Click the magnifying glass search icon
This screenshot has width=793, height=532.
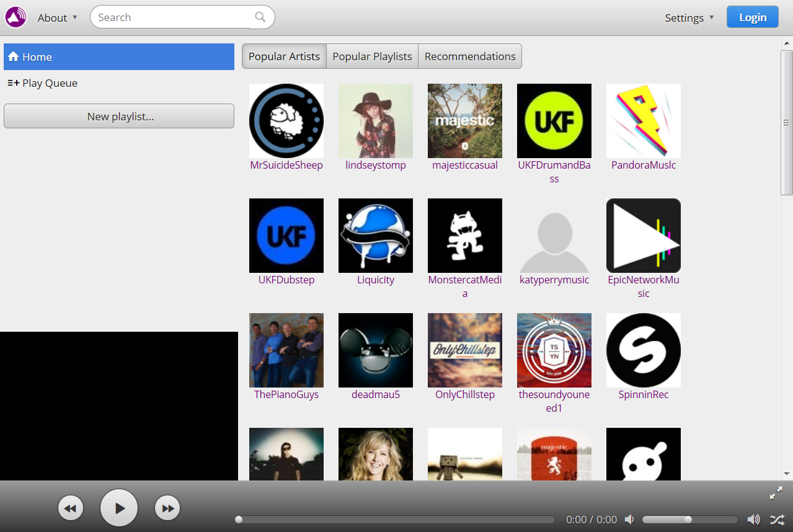[x=260, y=17]
